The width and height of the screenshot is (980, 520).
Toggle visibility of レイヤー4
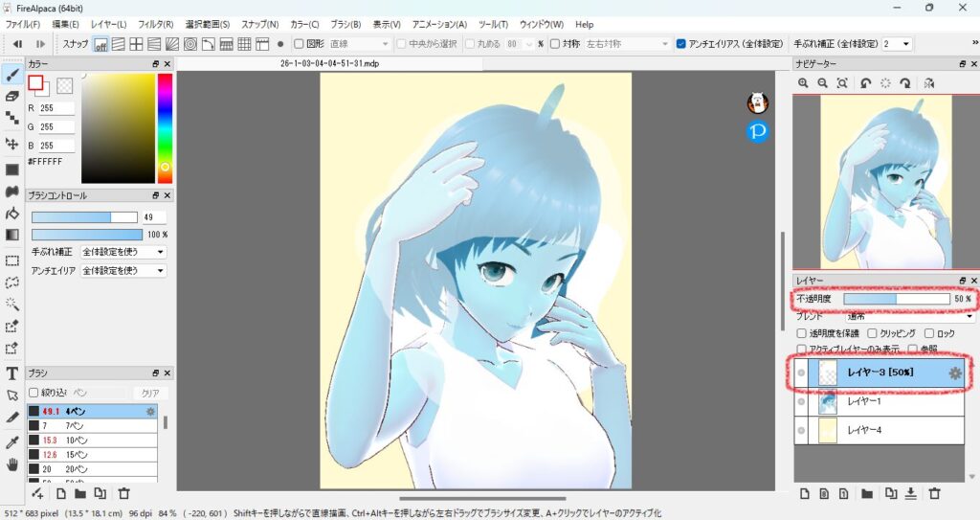click(x=801, y=430)
